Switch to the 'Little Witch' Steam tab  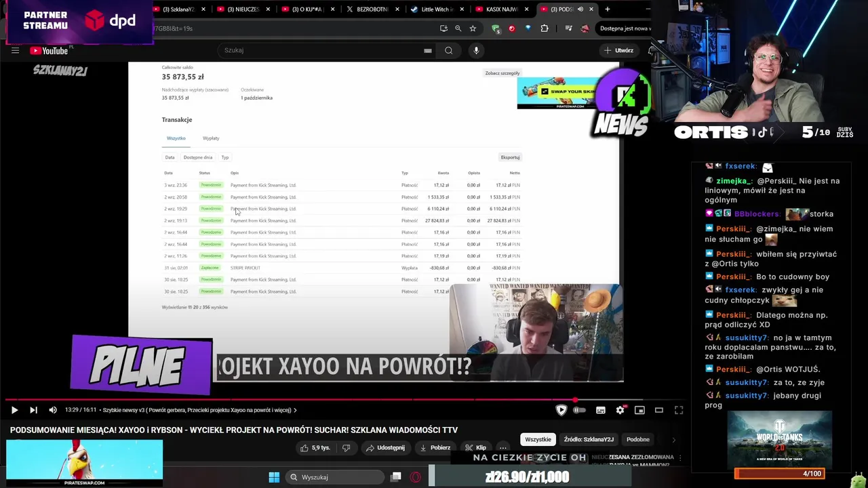(436, 9)
